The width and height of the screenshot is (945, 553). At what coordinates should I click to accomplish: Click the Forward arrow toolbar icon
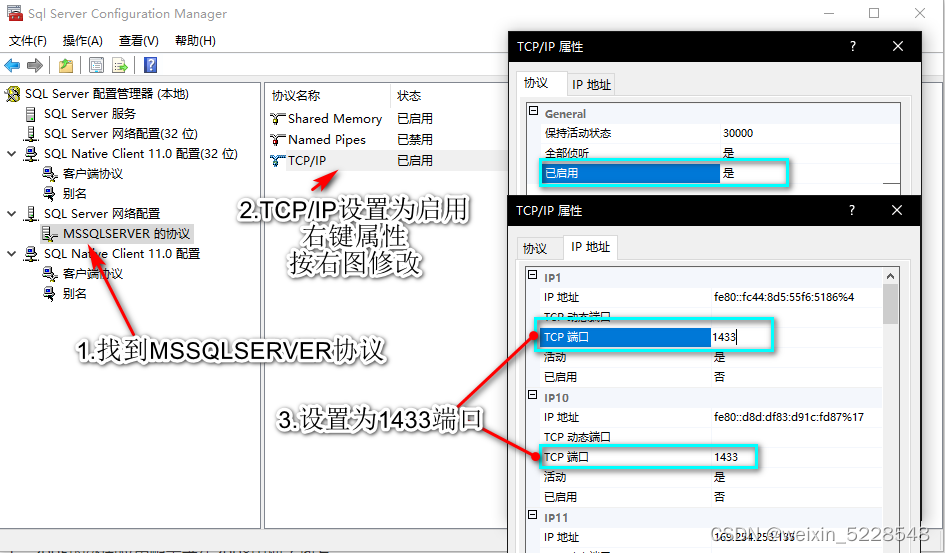(35, 65)
